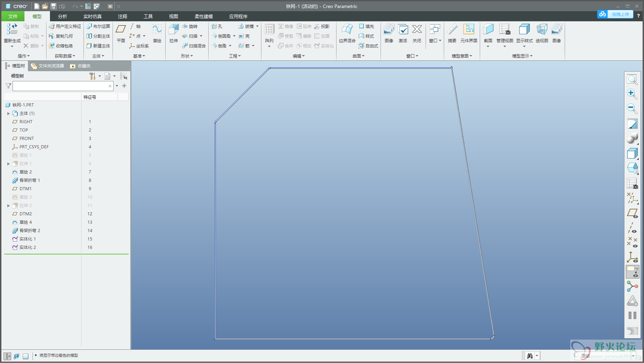644x363 pixels.
Task: Expand the 主体 (1) tree node
Action: pos(8,113)
